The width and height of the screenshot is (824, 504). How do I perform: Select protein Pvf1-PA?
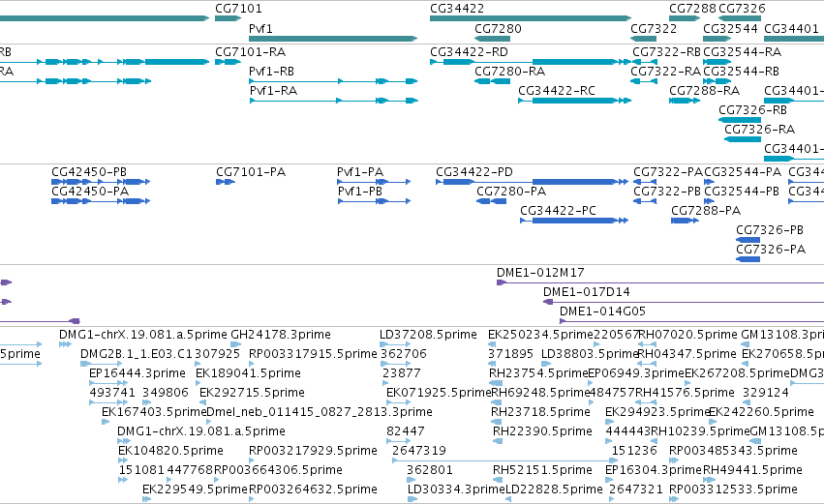[x=360, y=172]
